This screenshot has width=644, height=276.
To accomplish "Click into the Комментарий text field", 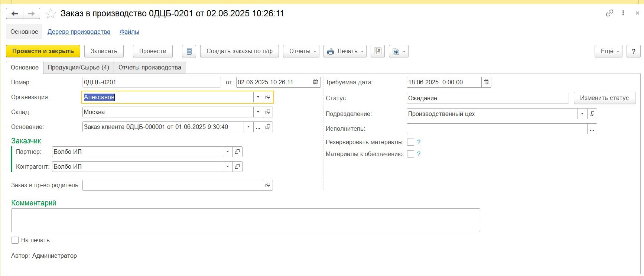I will coord(245,220).
